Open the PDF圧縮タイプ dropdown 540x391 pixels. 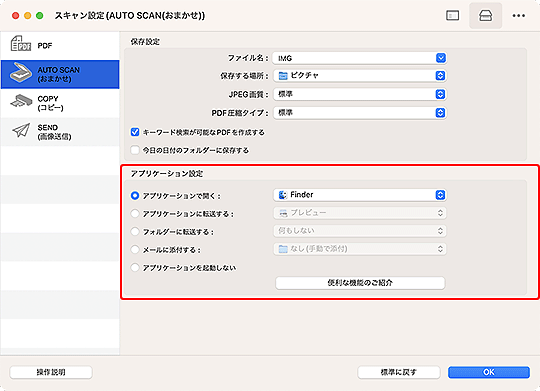[x=360, y=113]
